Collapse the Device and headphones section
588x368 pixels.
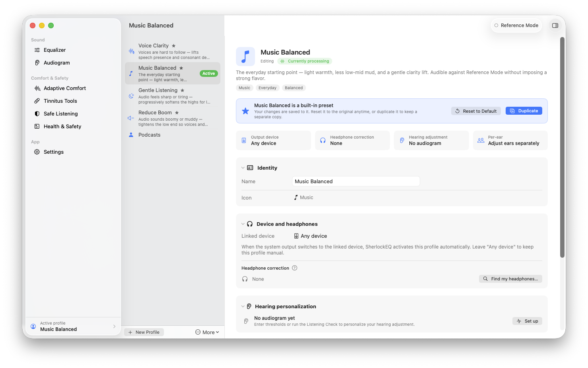coord(243,224)
